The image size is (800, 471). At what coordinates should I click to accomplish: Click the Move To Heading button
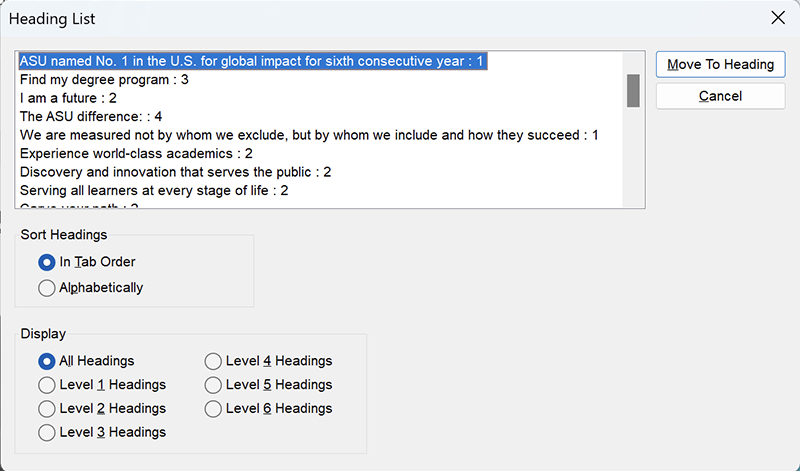[x=720, y=64]
